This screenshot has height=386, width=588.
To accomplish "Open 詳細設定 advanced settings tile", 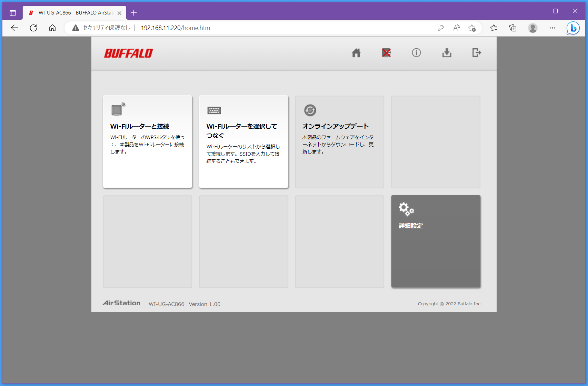I will click(x=436, y=241).
